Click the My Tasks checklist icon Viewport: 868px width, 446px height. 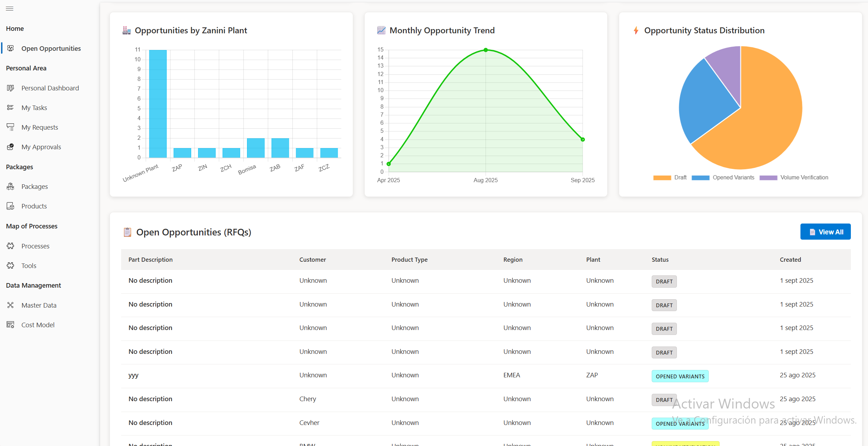point(10,108)
